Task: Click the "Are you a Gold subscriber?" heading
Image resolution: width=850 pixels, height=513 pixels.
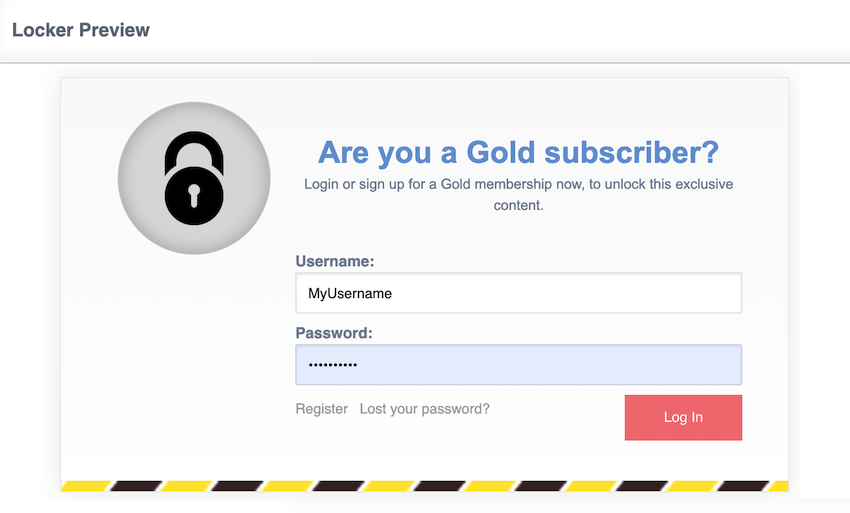Action: tap(518, 153)
